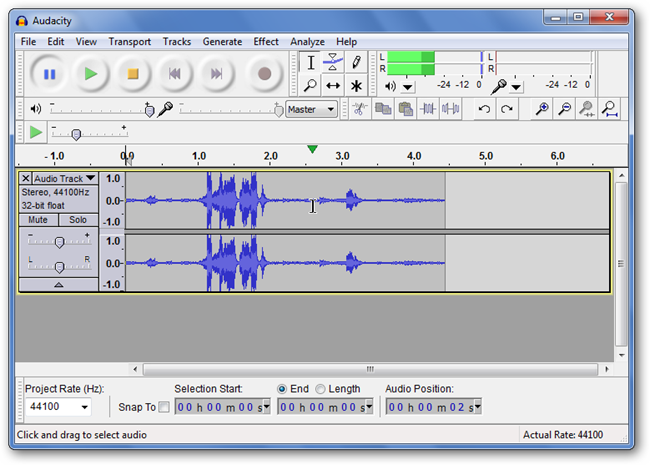Open the Project Rate dropdown
650x465 pixels.
(x=83, y=407)
